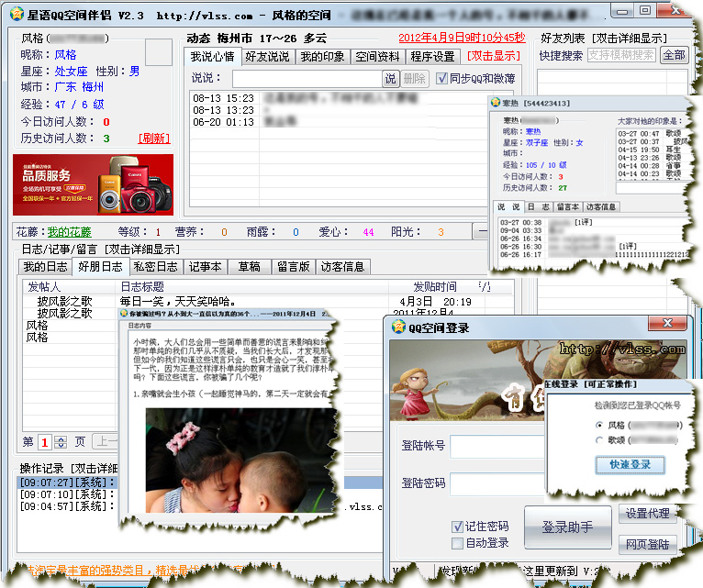Click the 登陆密码 input field

point(497,483)
